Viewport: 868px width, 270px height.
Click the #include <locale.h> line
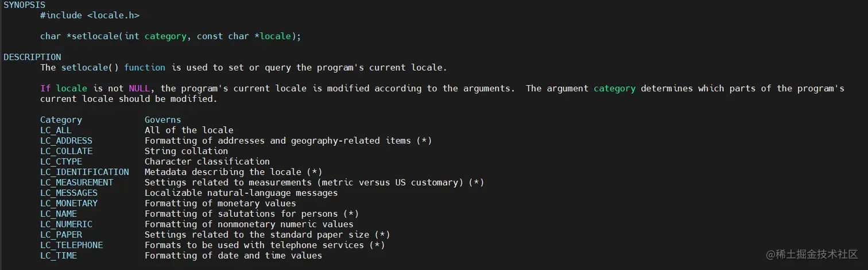90,16
